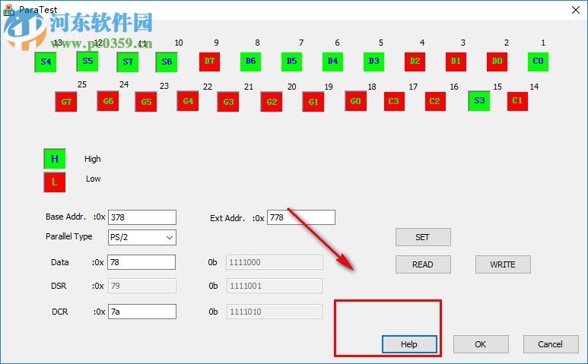Image resolution: width=588 pixels, height=364 pixels.
Task: Click the Ext Addr. label
Action: (227, 218)
